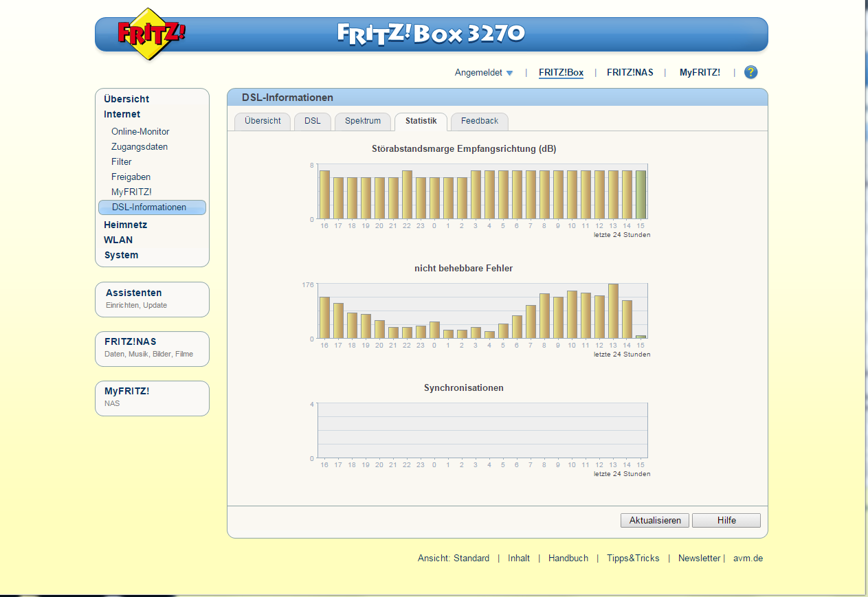Expand System in the sidebar menu
Image resolution: width=868 pixels, height=597 pixels.
pyautogui.click(x=121, y=255)
